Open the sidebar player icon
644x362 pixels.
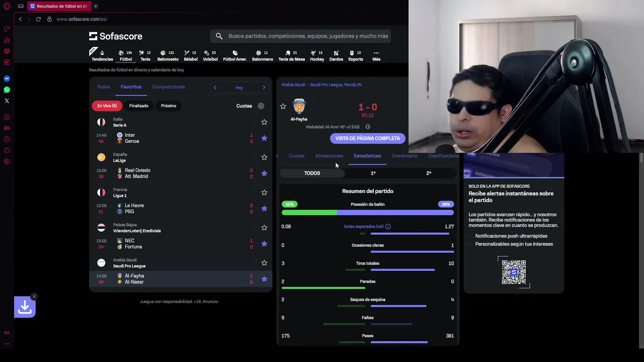[7, 117]
